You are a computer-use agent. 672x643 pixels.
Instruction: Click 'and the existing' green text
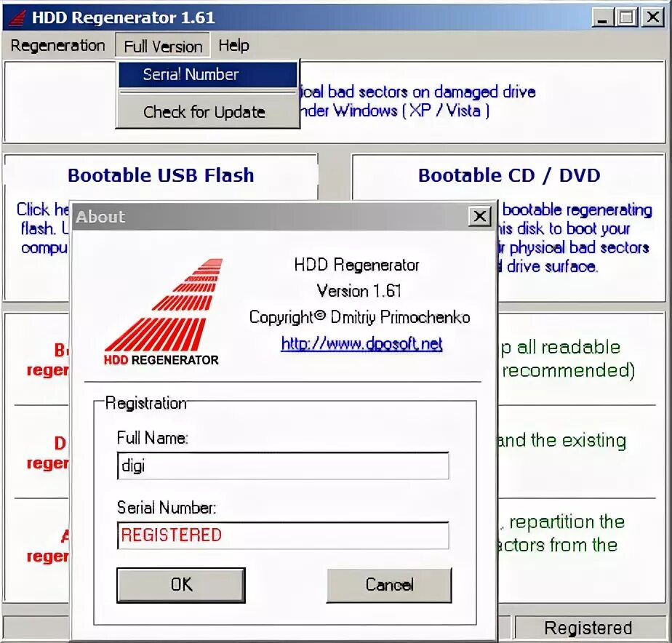click(x=561, y=440)
